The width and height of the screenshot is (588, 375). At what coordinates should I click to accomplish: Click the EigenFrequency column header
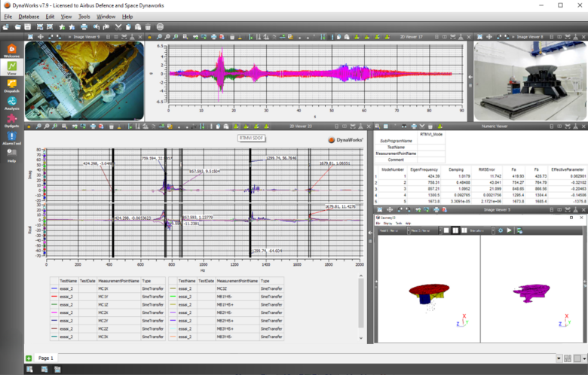point(424,169)
